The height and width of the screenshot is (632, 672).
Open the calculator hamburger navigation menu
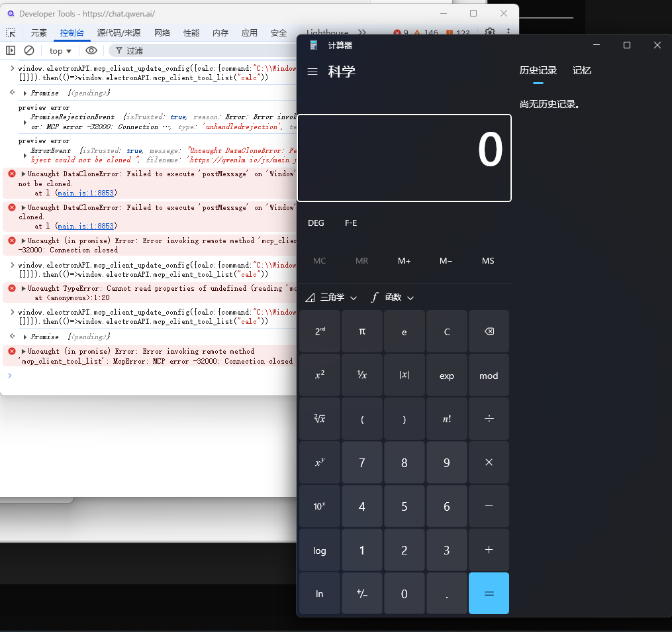tap(312, 72)
